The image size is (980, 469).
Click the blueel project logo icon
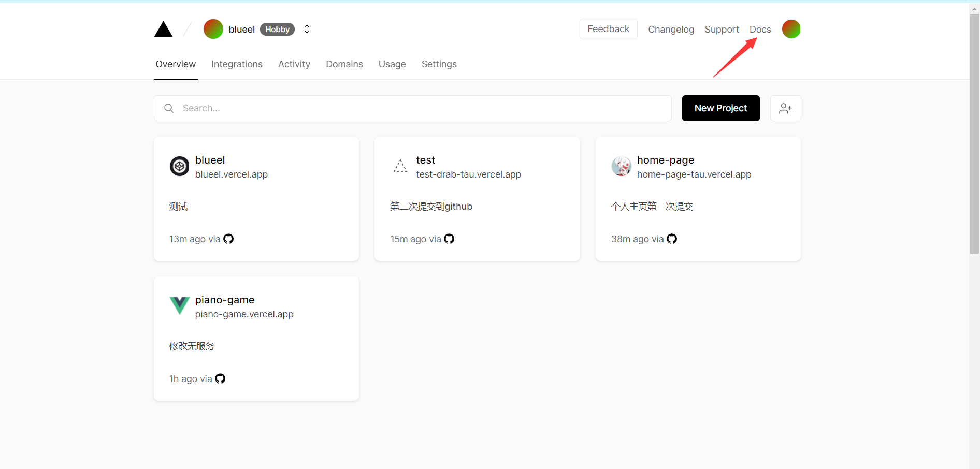[x=180, y=166]
